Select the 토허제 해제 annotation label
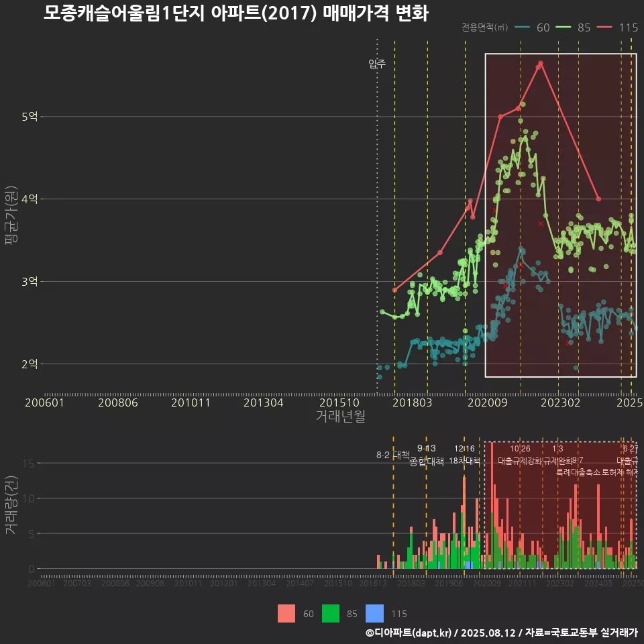The height and width of the screenshot is (644, 644). pos(619,472)
